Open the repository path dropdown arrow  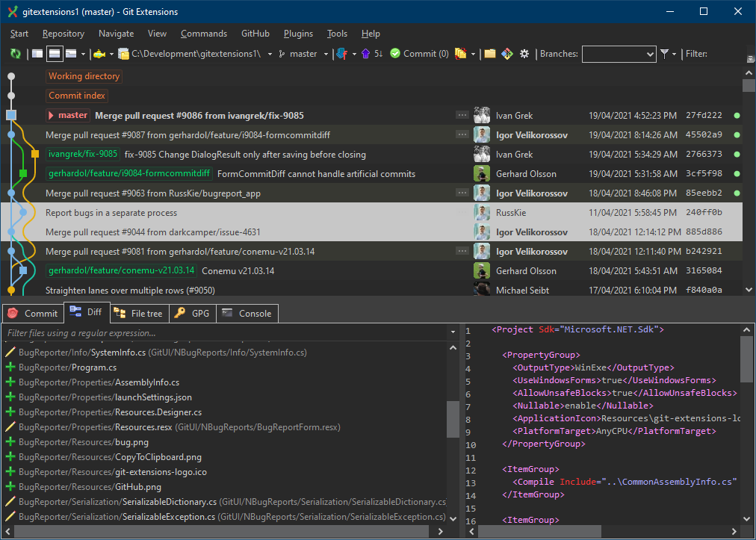pos(270,54)
